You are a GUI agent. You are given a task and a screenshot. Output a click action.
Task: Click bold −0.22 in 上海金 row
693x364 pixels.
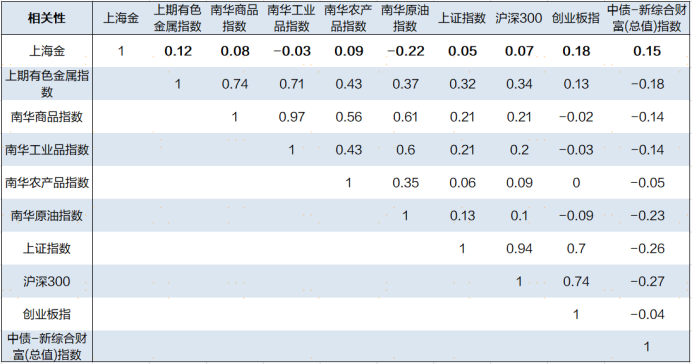(405, 51)
